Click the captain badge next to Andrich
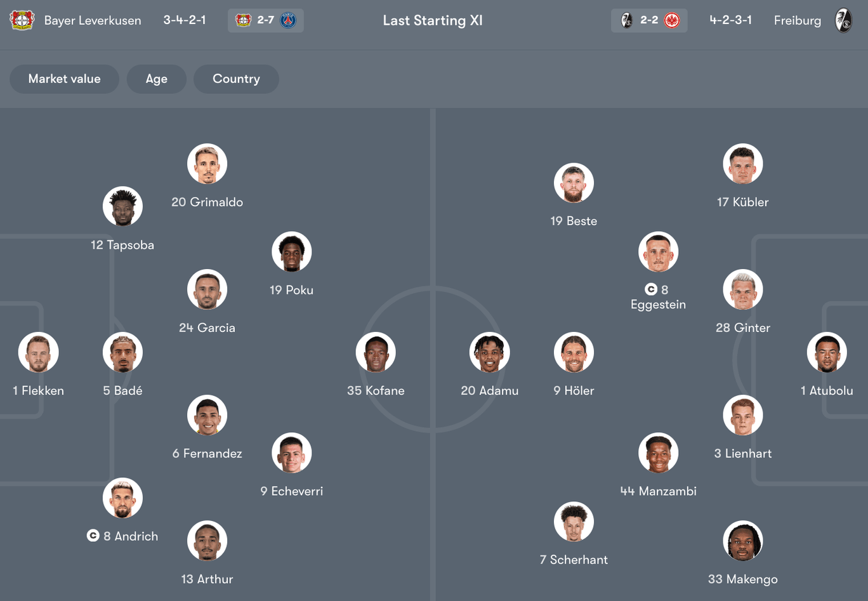868x601 pixels. (93, 536)
